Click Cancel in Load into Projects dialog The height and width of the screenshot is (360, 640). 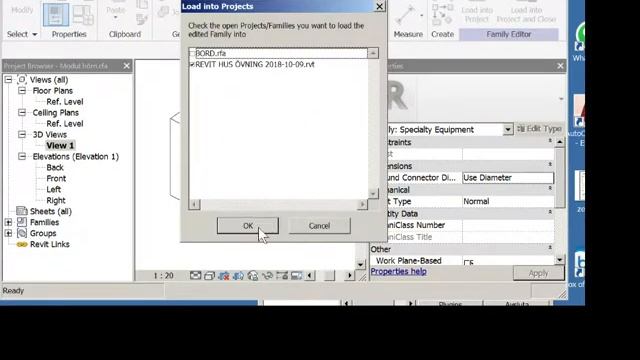(319, 226)
